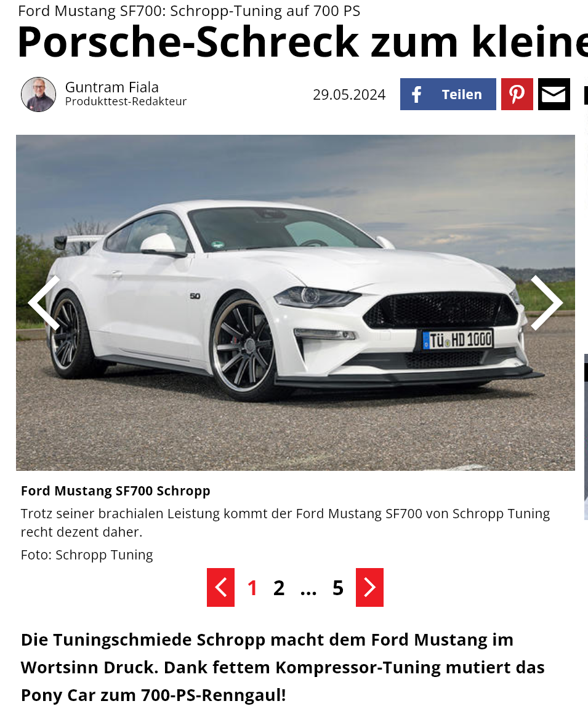Image resolution: width=588 pixels, height=717 pixels.
Task: Click the Porsche-Schreck headline
Action: [302, 42]
